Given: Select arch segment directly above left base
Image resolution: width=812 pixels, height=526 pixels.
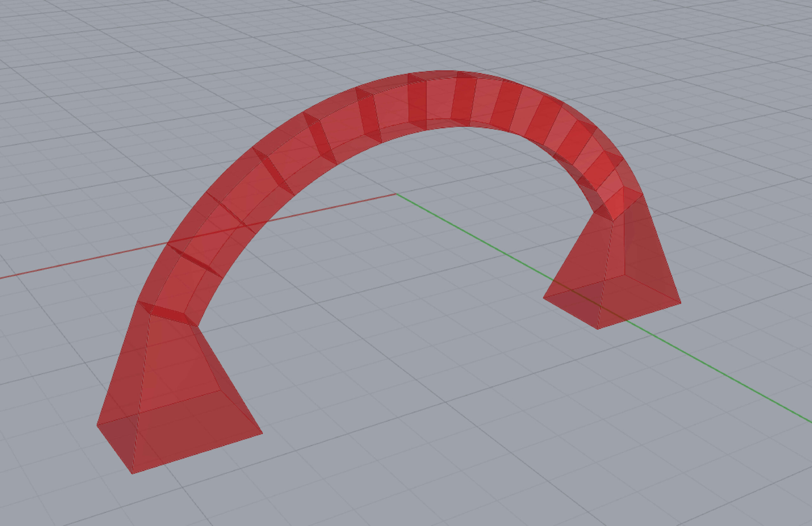Looking at the screenshot, I should pos(181,287).
